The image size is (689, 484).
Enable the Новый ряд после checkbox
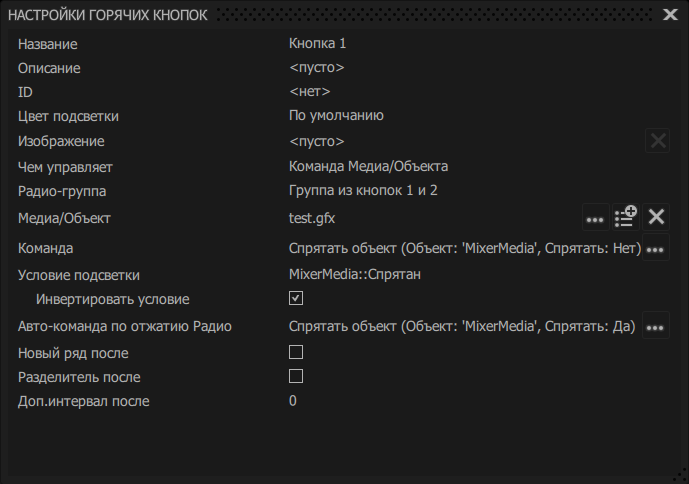pyautogui.click(x=296, y=352)
